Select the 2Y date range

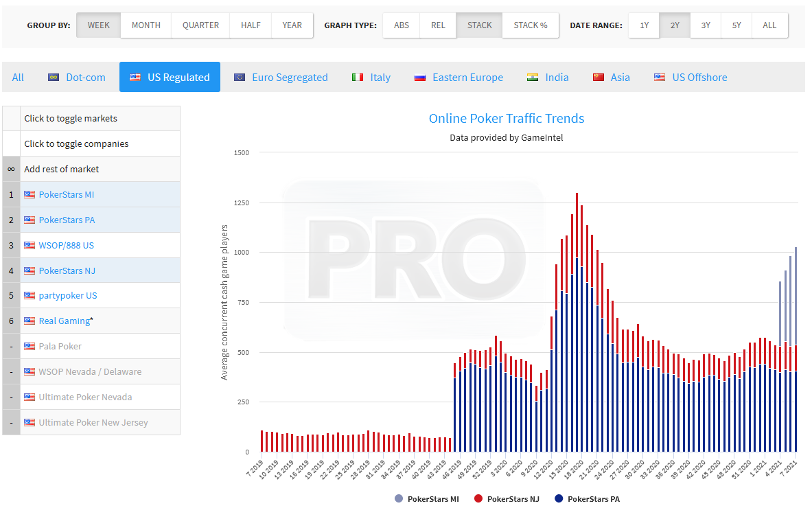click(675, 25)
